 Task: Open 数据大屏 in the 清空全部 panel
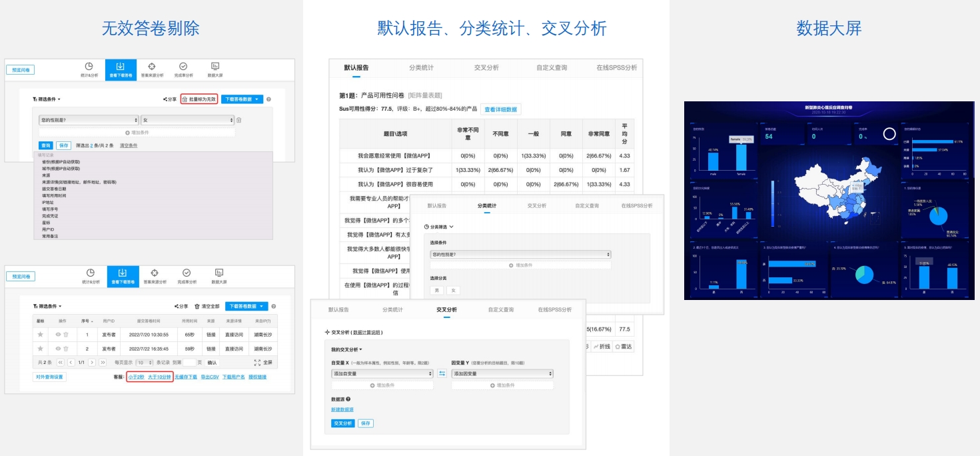pyautogui.click(x=219, y=276)
